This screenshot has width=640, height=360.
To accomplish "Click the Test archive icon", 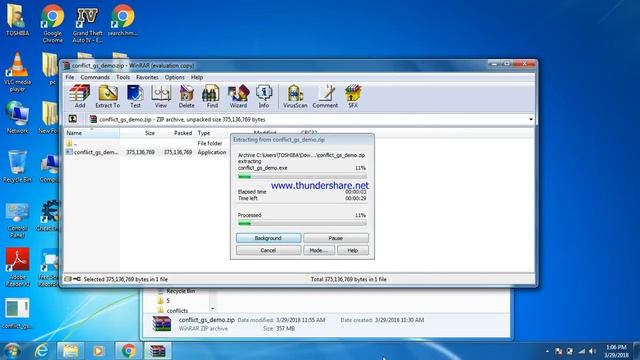I will pyautogui.click(x=135, y=96).
